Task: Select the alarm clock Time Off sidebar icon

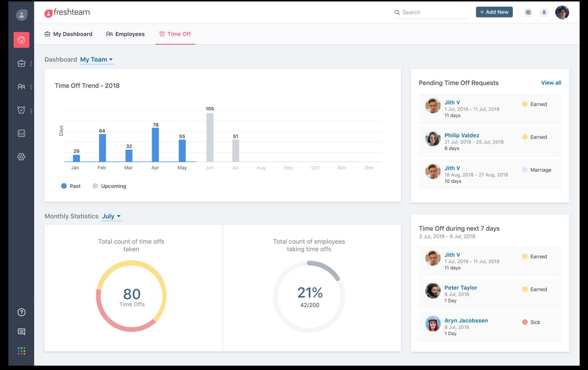Action: point(21,110)
